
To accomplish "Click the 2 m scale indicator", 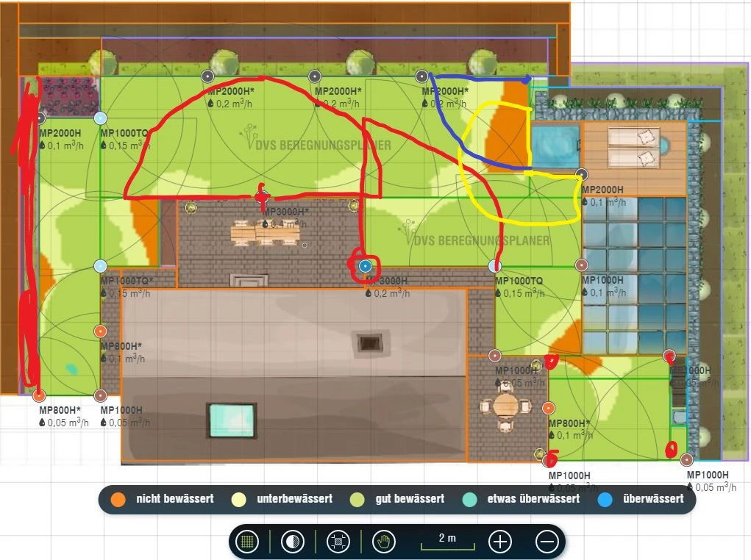I will click(448, 542).
